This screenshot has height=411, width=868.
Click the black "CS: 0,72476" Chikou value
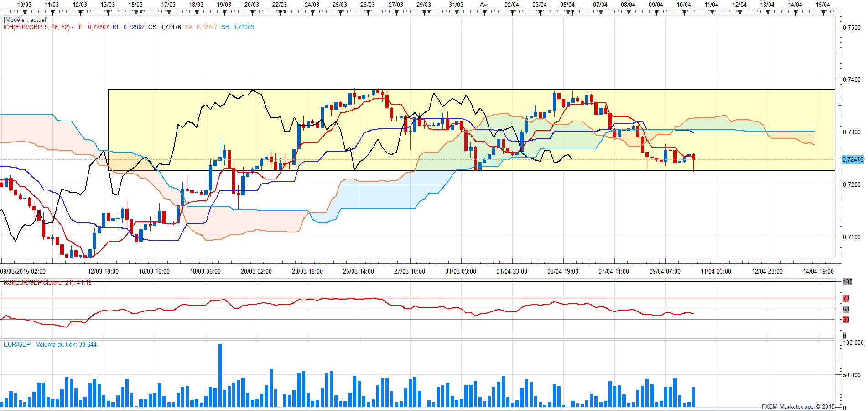click(165, 27)
